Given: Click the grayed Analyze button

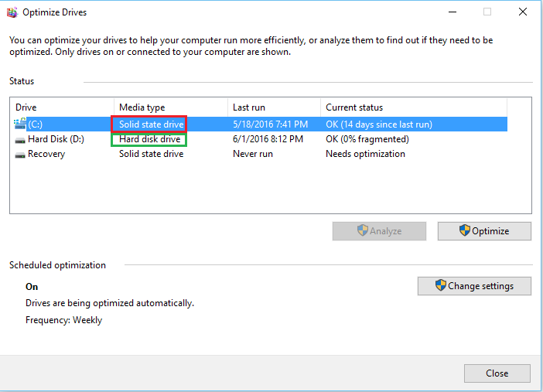Looking at the screenshot, I should (x=379, y=231).
